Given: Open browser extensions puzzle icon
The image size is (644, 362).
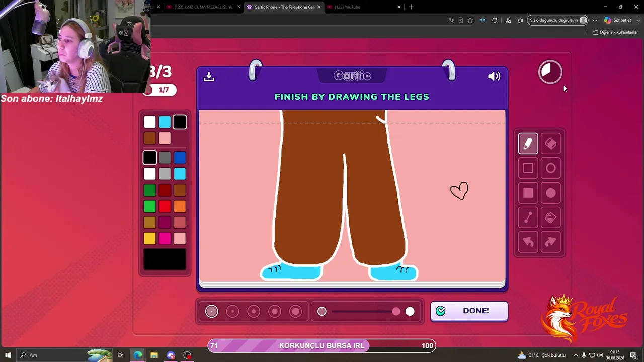Looking at the screenshot, I should tap(495, 20).
